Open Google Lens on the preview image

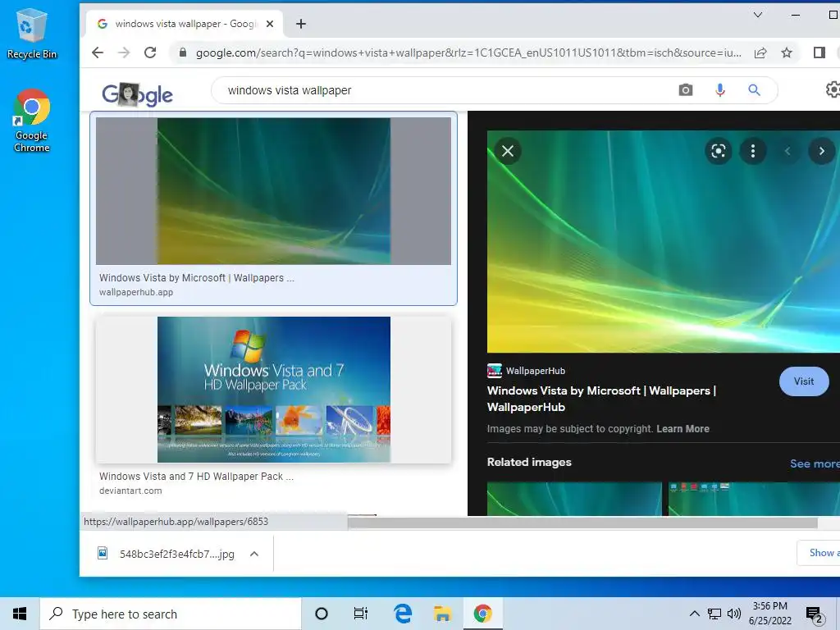pos(718,151)
